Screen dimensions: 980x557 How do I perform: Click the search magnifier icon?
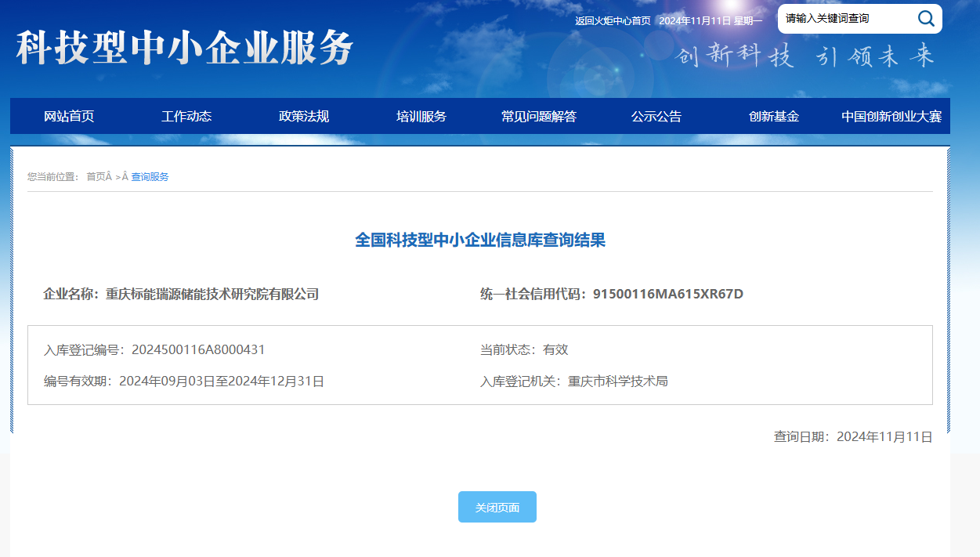pyautogui.click(x=926, y=19)
